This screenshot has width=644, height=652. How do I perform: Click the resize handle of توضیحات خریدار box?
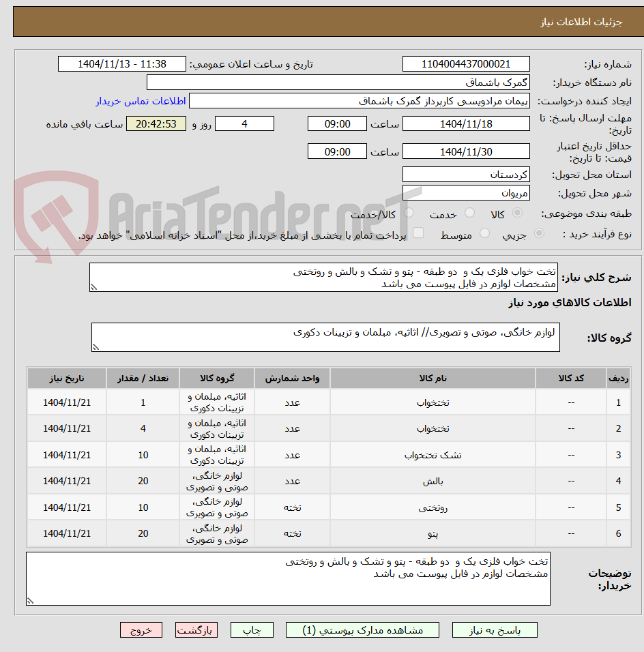coord(31,601)
